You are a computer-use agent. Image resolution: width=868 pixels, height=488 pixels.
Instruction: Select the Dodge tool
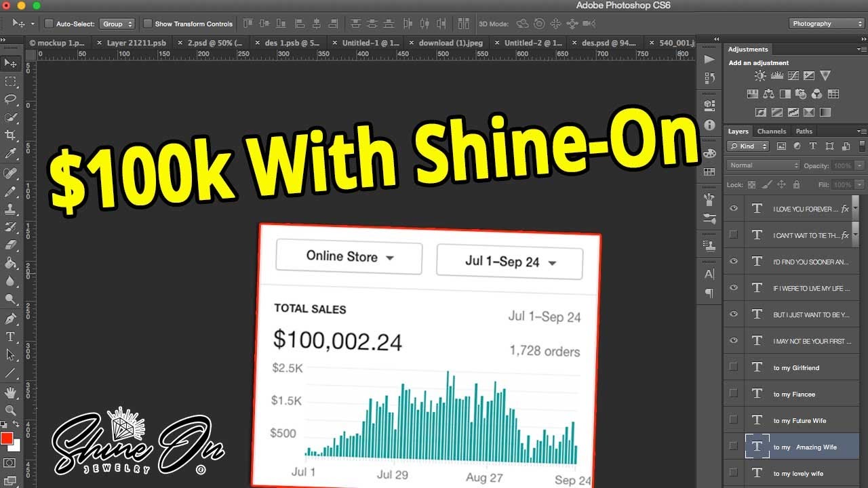coord(10,298)
